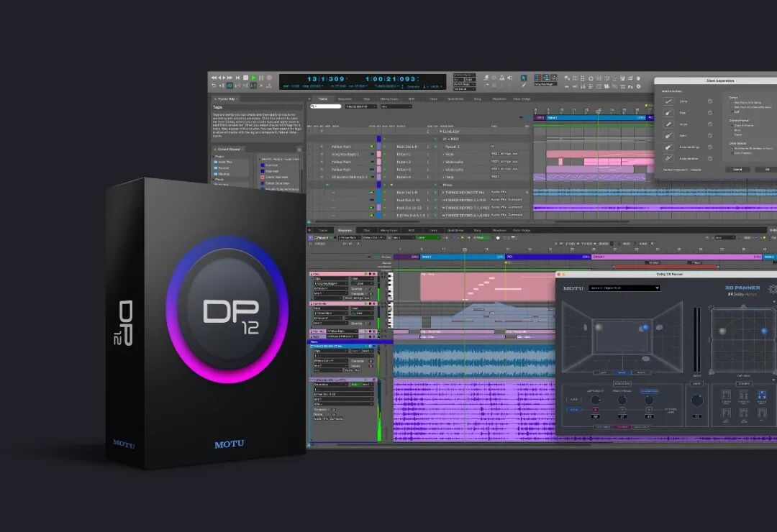The height and width of the screenshot is (532, 777).
Task: Click the BACK view button in 3D Panner
Action: [622, 372]
